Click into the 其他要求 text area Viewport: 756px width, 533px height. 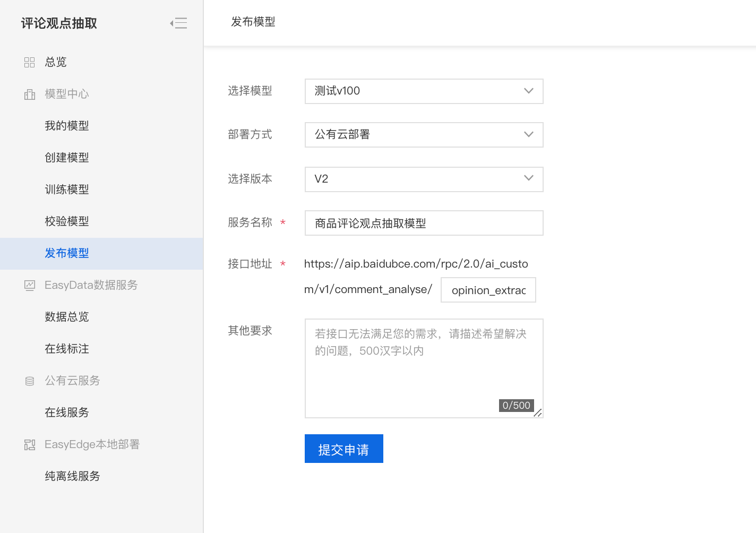[x=424, y=372]
